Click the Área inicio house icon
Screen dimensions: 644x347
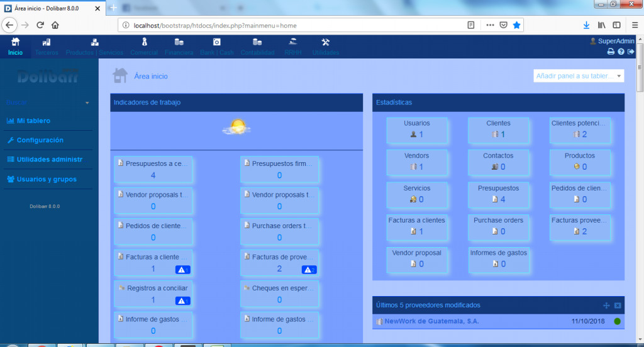tap(120, 76)
